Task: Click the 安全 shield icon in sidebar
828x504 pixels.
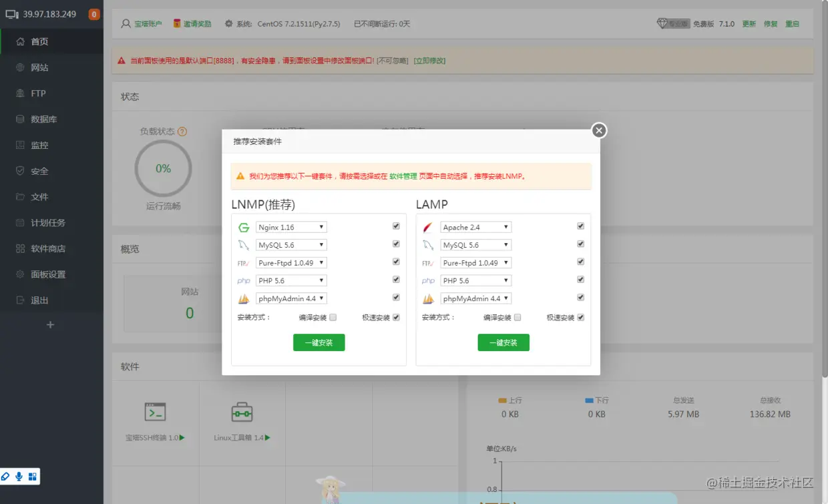Action: pos(20,171)
